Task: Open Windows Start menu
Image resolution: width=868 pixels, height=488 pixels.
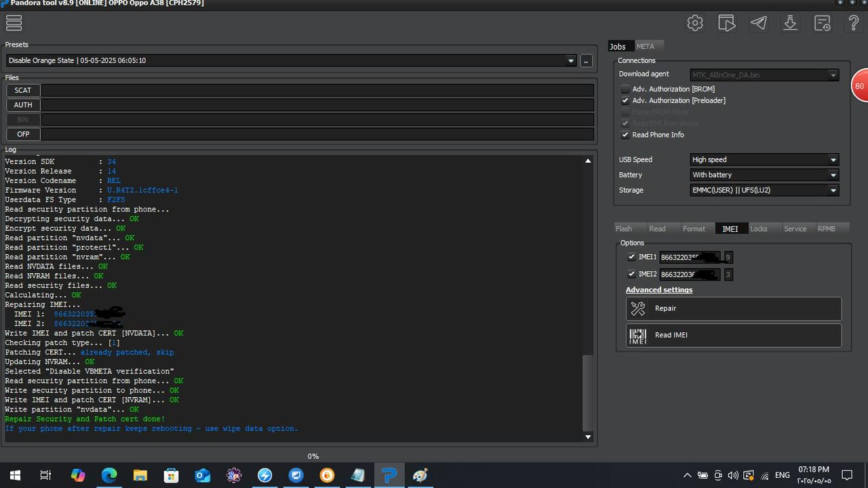Action: (x=15, y=475)
